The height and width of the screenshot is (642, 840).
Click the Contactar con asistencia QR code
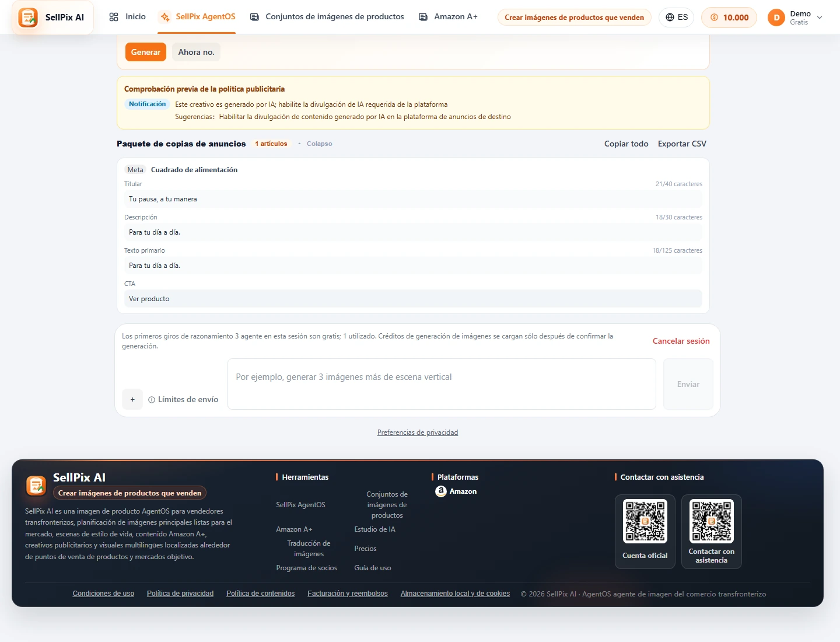pos(712,521)
